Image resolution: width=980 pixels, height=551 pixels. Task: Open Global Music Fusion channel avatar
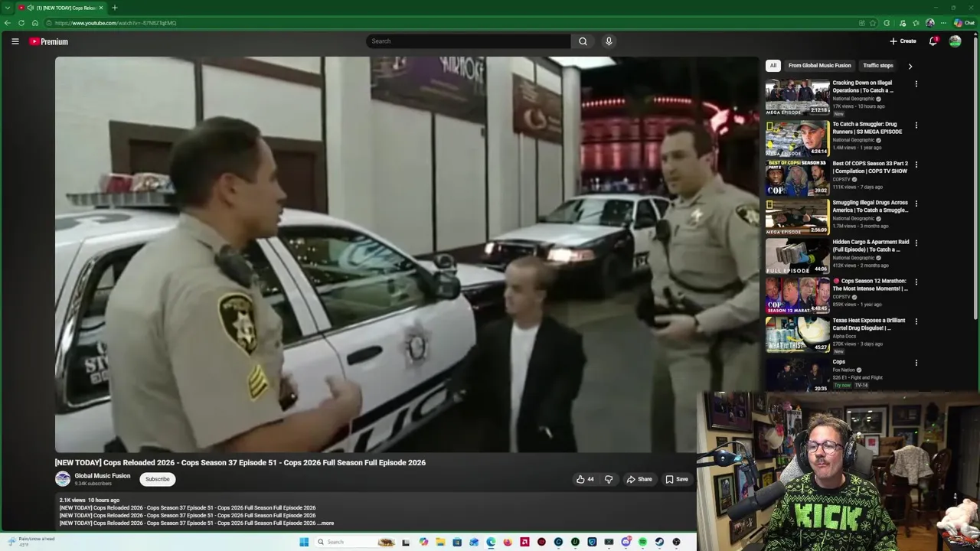pyautogui.click(x=63, y=479)
